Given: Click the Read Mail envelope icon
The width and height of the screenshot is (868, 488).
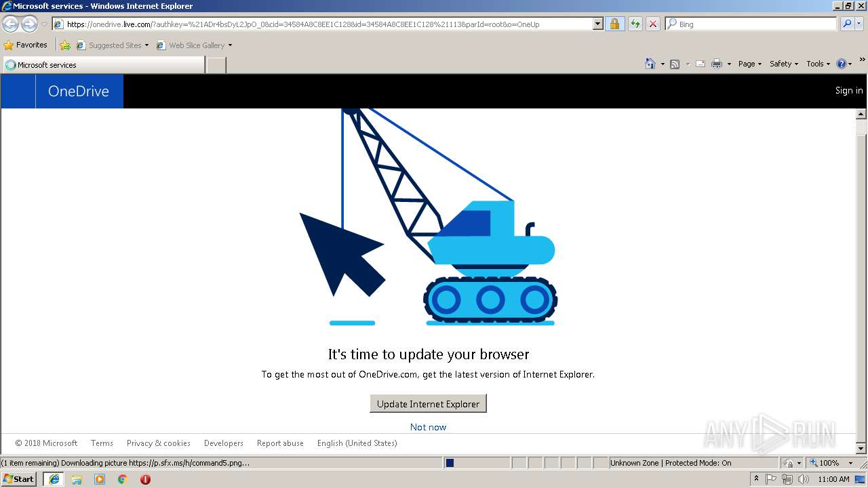Looking at the screenshot, I should click(701, 64).
